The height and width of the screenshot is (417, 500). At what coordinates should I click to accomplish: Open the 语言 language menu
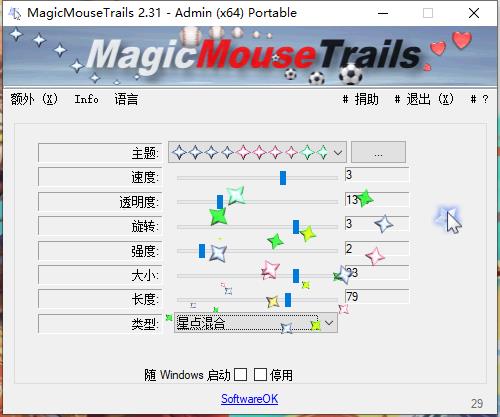point(126,99)
